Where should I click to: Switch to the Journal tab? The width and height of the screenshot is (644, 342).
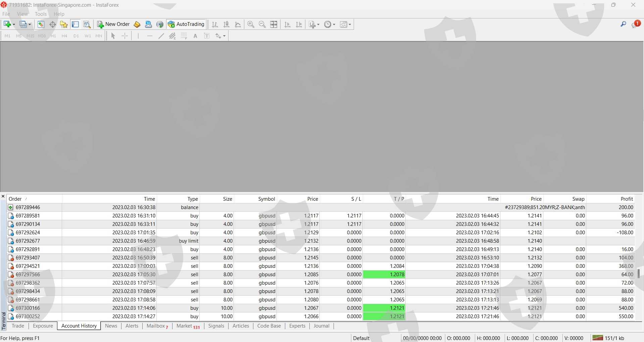321,326
